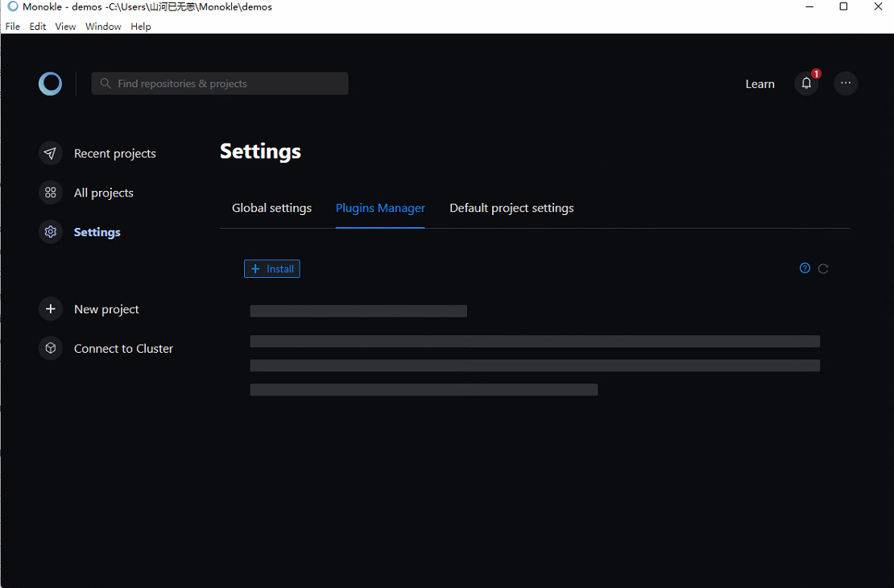
Task: Click the Recent projects paper-plane icon
Action: click(50, 153)
